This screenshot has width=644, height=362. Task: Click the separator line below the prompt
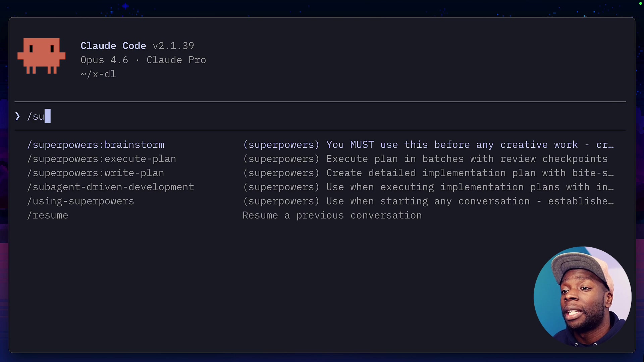click(x=320, y=130)
